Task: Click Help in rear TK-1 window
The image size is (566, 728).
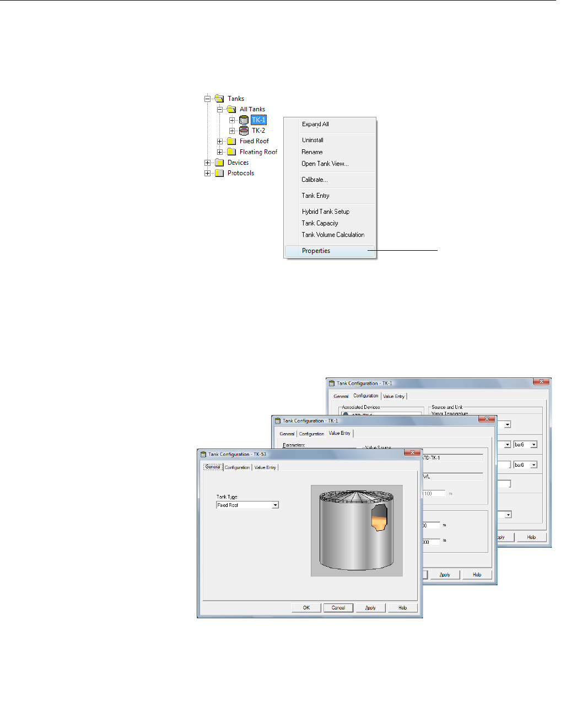Action: pyautogui.click(x=531, y=537)
